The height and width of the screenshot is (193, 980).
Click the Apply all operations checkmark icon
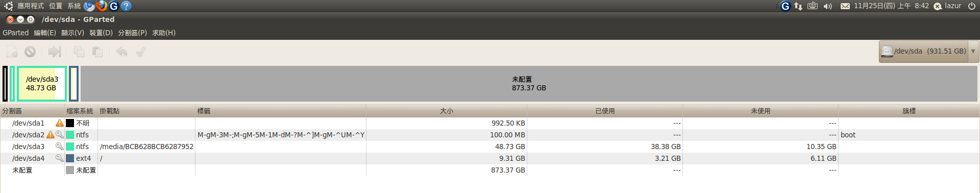click(141, 52)
